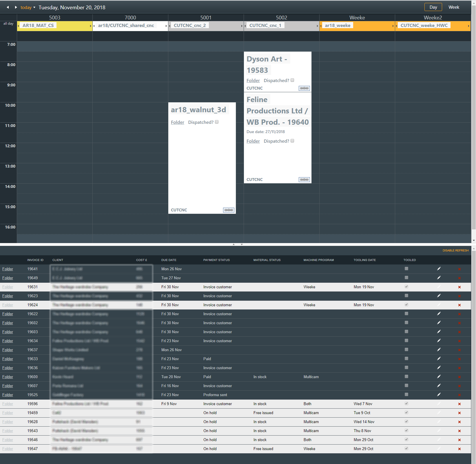Click the link icon on the ar18_walnut_3d event
Image resolution: width=476 pixels, height=464 pixels.
click(229, 210)
